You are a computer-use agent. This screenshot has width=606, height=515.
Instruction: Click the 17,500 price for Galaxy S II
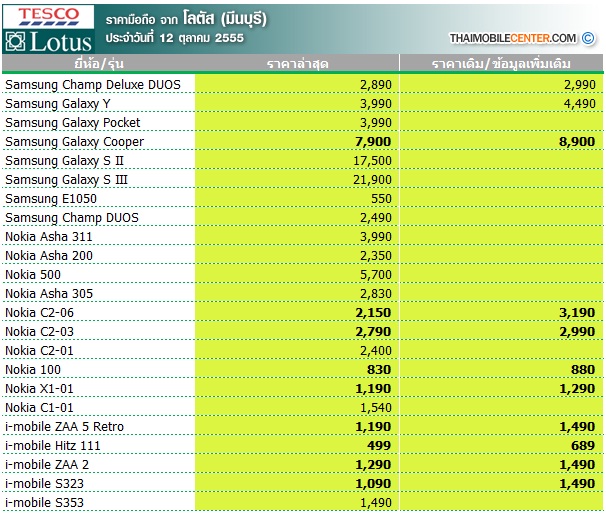tap(373, 160)
